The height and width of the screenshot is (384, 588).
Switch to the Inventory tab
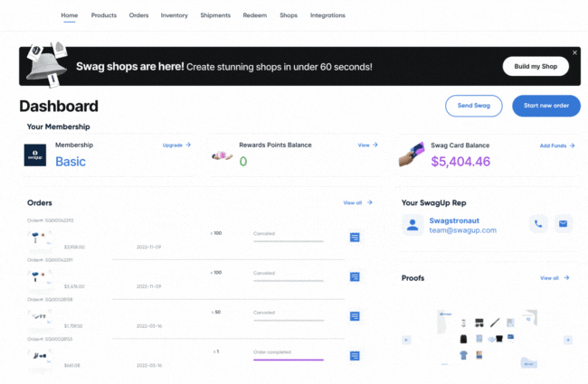tap(174, 15)
